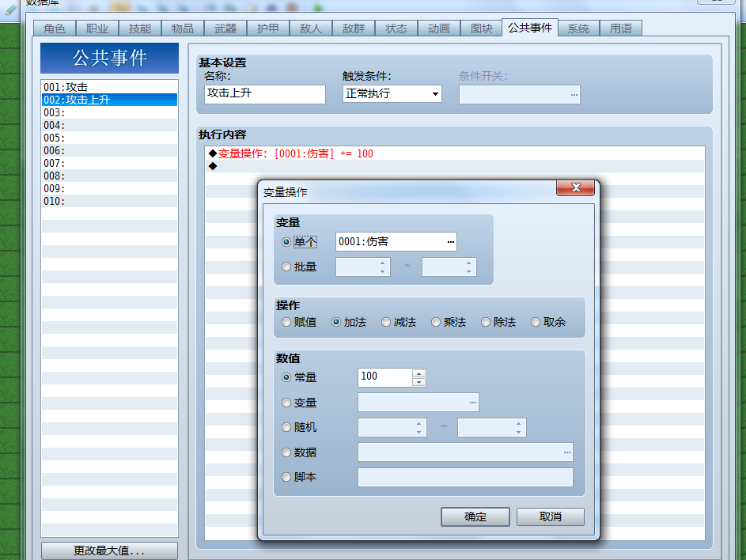The height and width of the screenshot is (560, 746).
Task: Switch to the 用语 tab
Action: pyautogui.click(x=621, y=28)
